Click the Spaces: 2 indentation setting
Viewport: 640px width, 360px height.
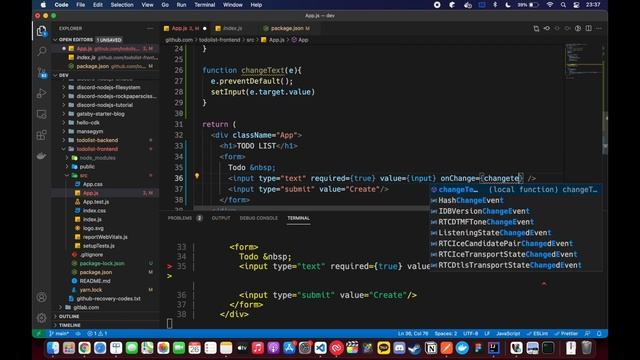point(446,333)
